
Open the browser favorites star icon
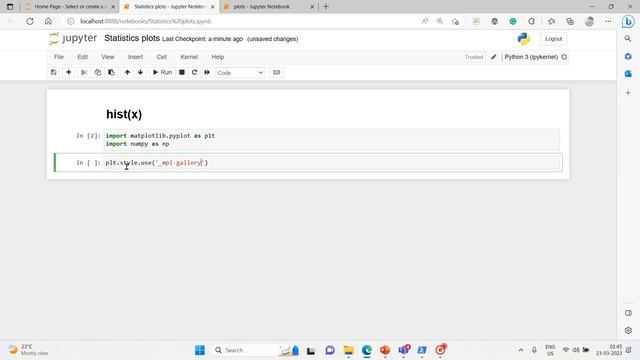coord(551,21)
